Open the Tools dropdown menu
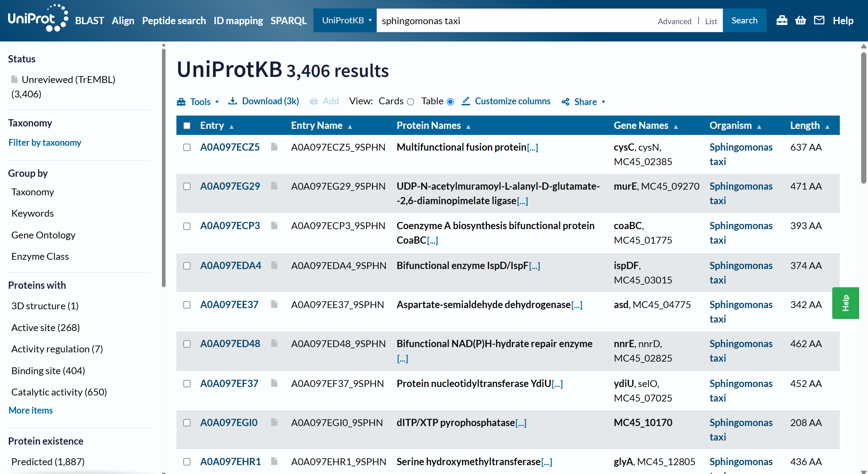 [198, 102]
